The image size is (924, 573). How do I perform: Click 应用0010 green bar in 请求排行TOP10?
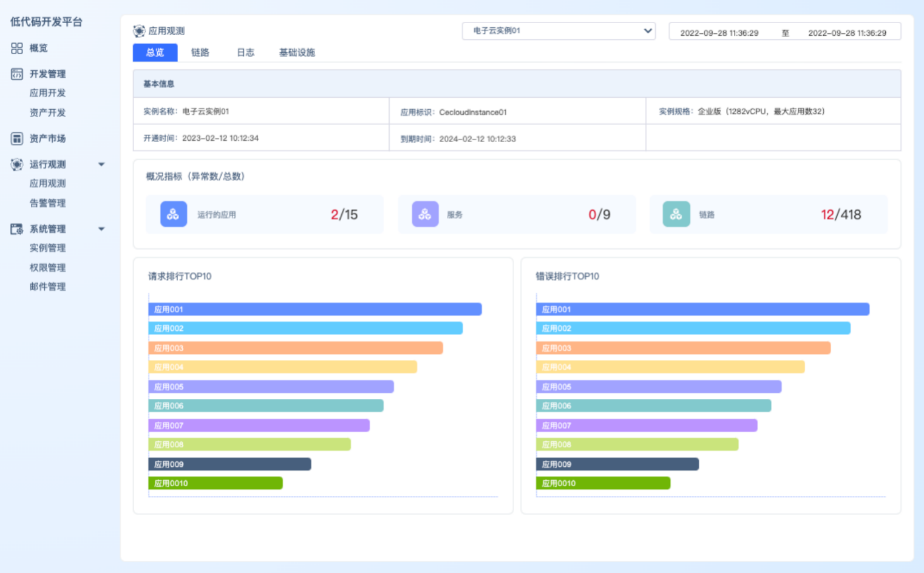click(x=216, y=483)
